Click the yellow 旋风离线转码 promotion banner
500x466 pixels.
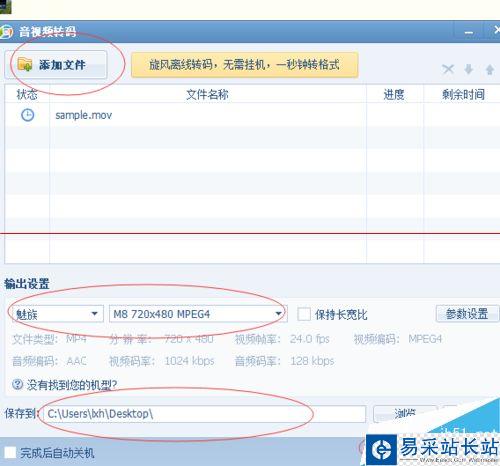coord(245,65)
